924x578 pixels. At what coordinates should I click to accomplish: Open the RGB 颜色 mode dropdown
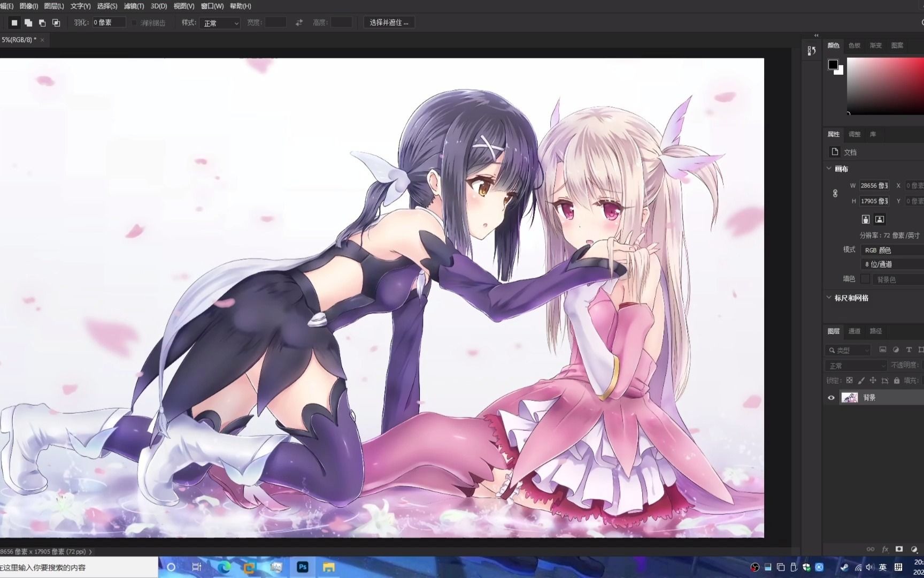[892, 250]
